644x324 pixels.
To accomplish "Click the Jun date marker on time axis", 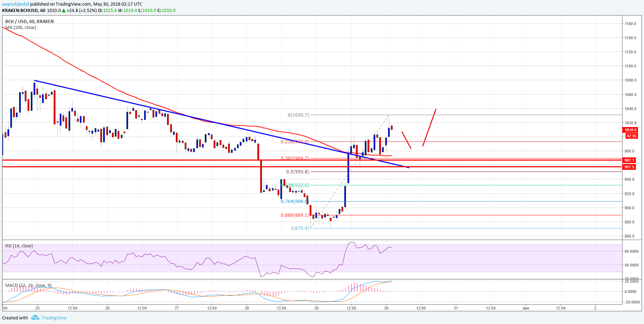I will coord(526,308).
